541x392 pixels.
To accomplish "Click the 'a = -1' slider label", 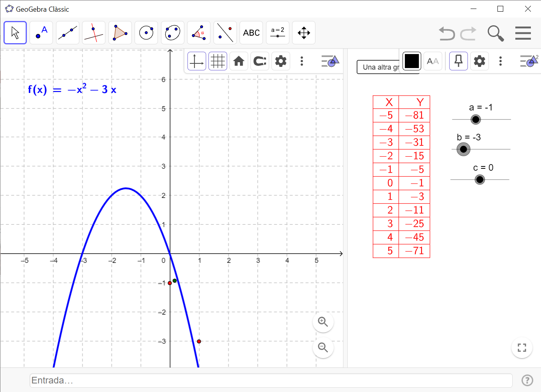I will coord(481,107).
